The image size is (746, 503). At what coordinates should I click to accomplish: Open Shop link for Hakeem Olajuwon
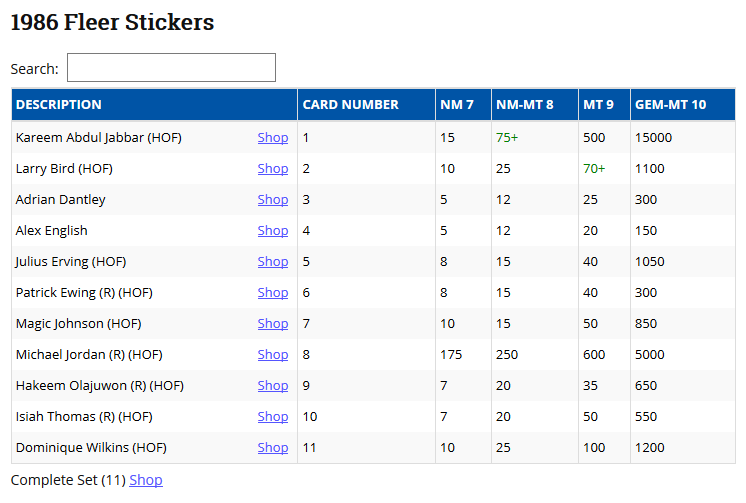tap(272, 386)
